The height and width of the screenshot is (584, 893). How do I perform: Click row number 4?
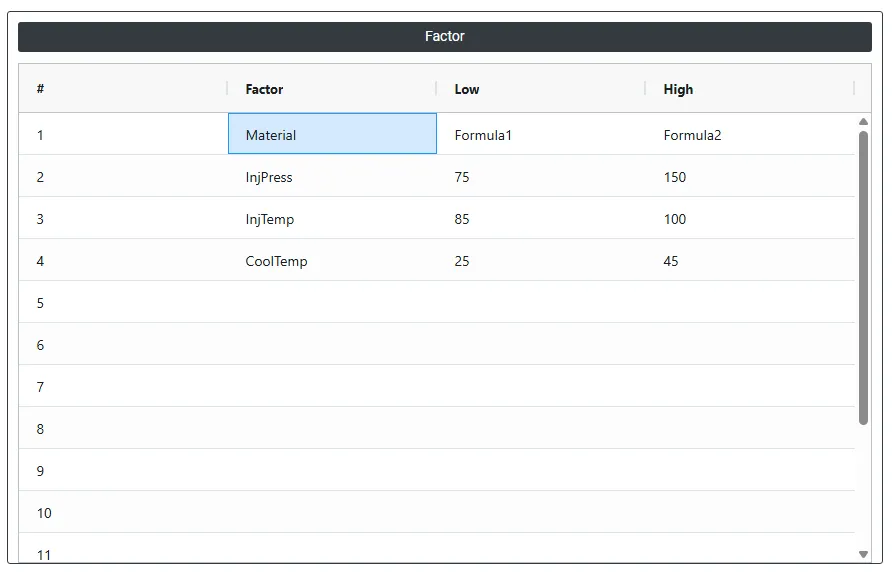click(x=123, y=260)
